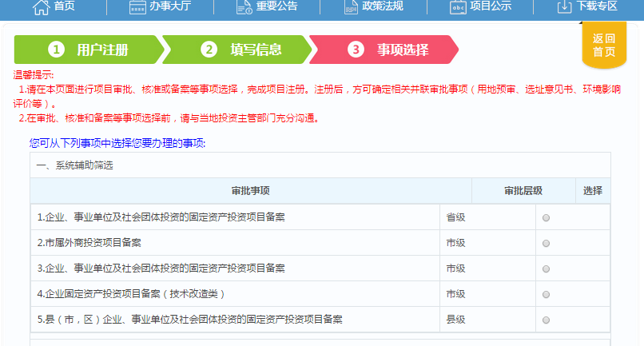Go to 下载专区 download section
Screen dimensions: 644x346
coord(597,6)
